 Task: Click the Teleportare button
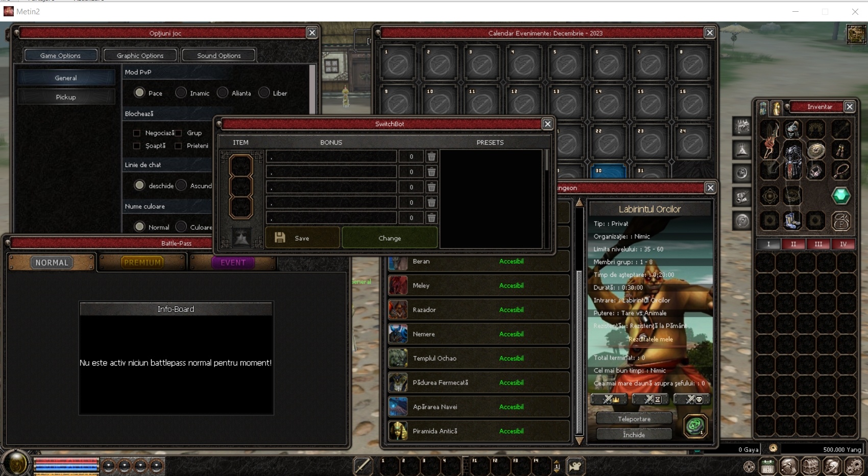634,419
